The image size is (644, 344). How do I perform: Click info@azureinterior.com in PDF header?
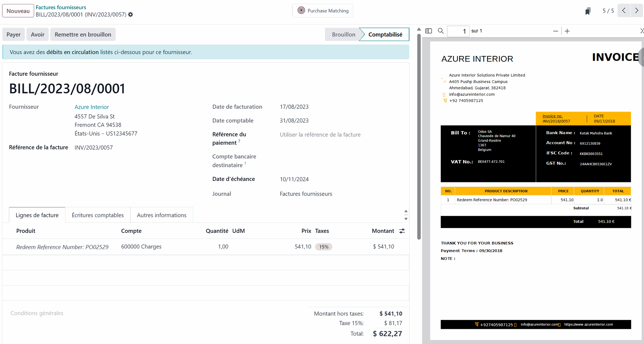click(472, 94)
